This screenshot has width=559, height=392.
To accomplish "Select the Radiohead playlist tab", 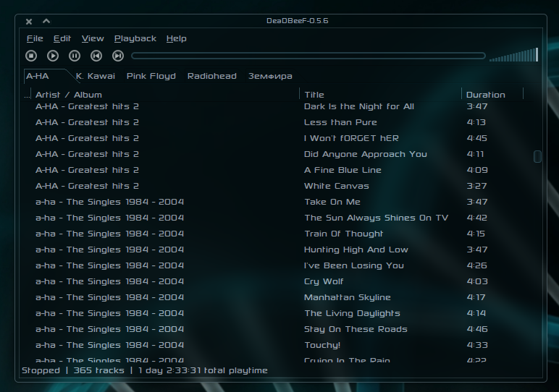I will (x=211, y=76).
